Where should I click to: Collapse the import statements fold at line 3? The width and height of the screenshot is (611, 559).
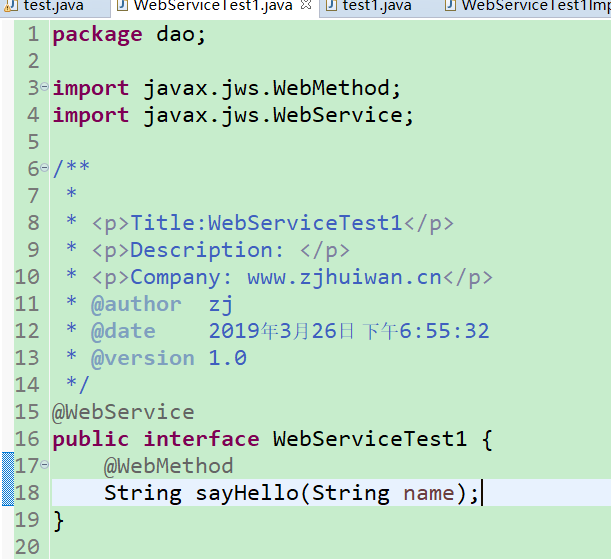(45, 88)
